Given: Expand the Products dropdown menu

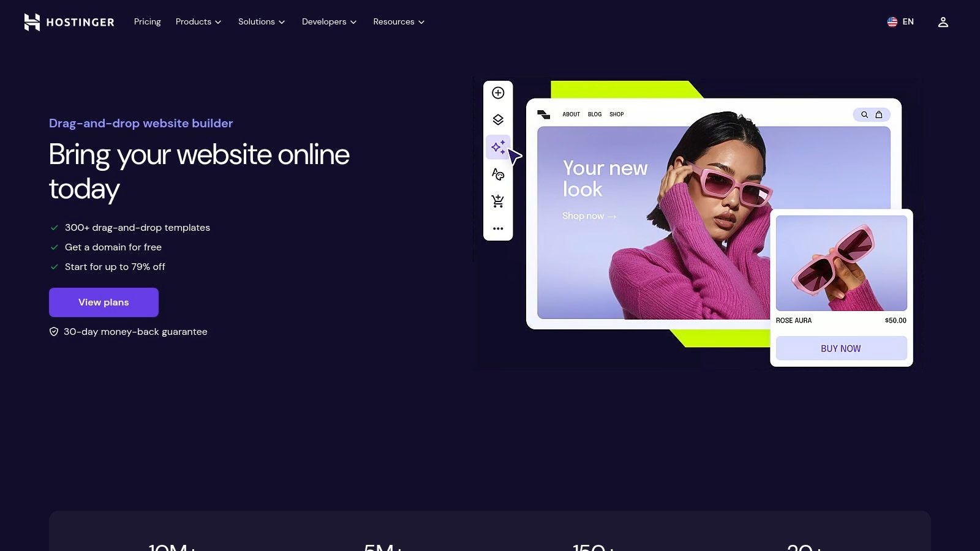Looking at the screenshot, I should click(x=198, y=22).
